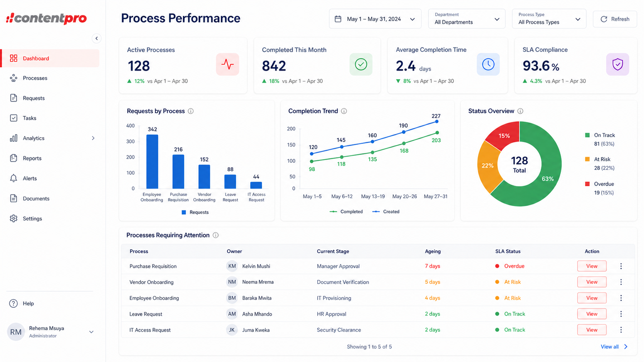Viewport: 644px width, 362px height.
Task: Click the orange At Risk legend swatch
Action: point(587,159)
